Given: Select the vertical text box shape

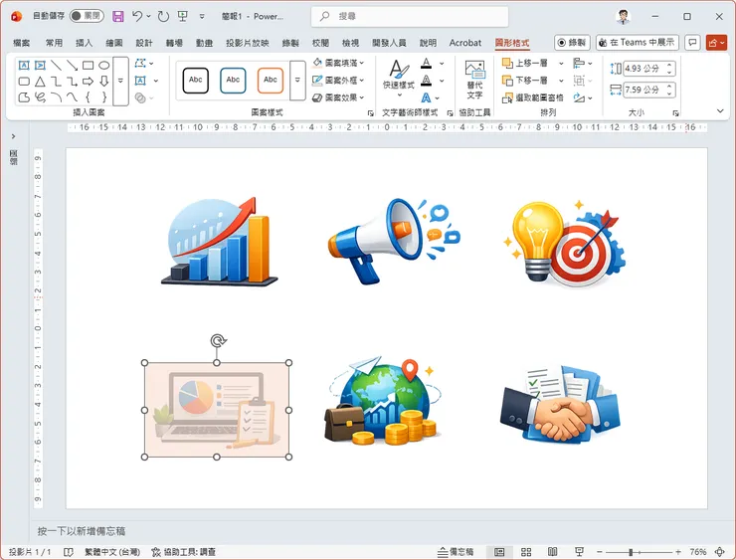Looking at the screenshot, I should [40, 66].
